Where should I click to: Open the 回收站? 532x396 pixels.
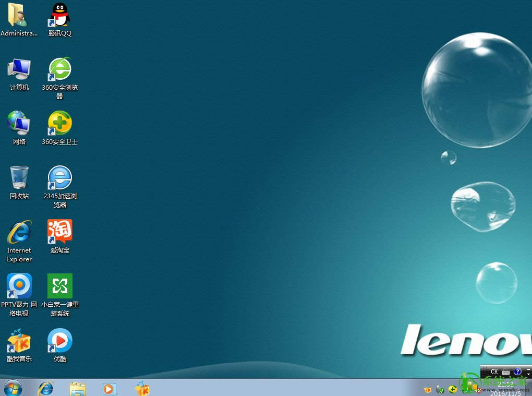(19, 176)
